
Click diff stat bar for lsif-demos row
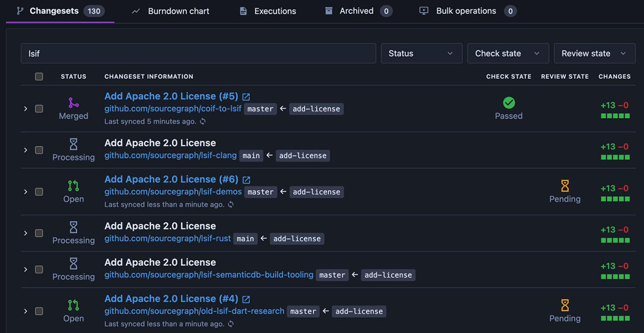click(615, 199)
